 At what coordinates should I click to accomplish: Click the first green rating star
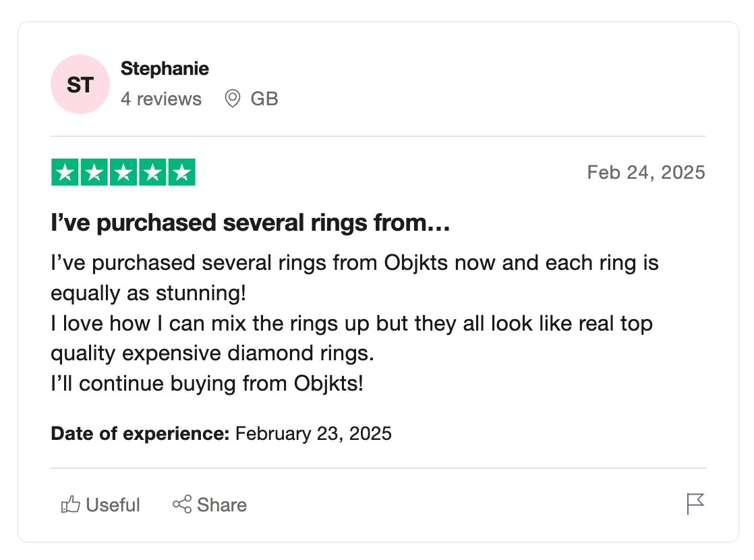[x=65, y=173]
